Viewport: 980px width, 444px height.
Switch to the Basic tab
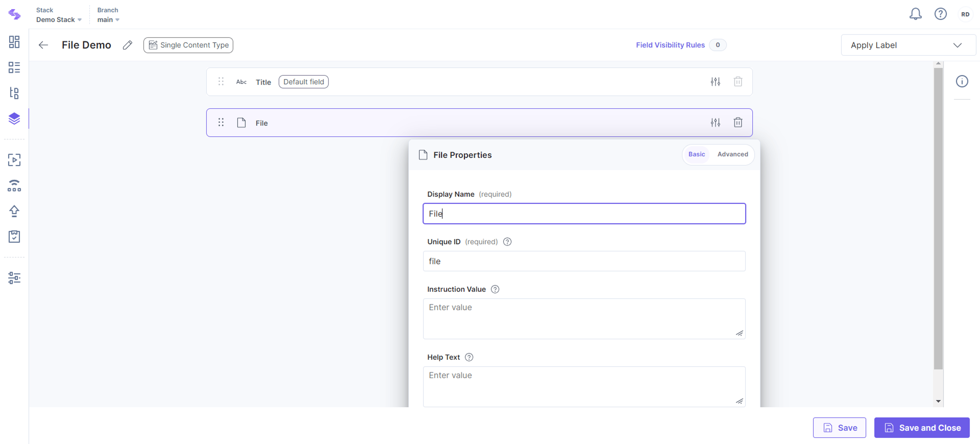pos(696,154)
